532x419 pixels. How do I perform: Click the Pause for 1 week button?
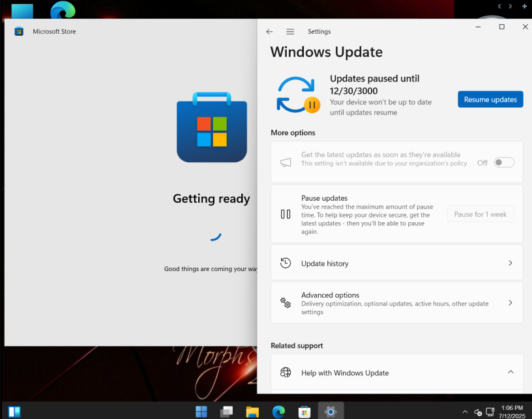tap(480, 214)
